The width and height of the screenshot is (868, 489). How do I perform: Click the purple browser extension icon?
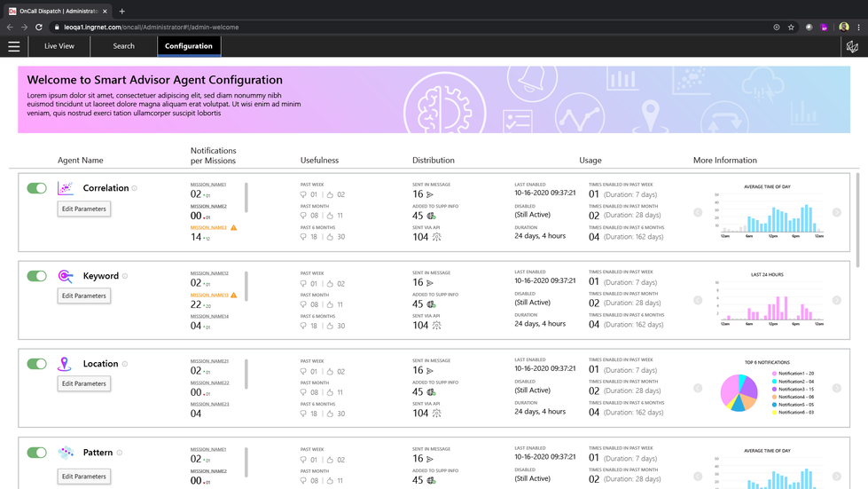click(824, 27)
